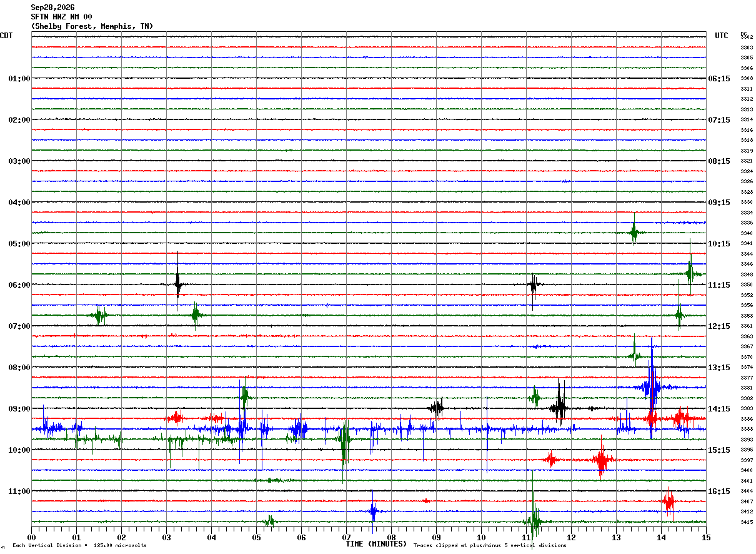Click the vertical division microvolts scale note
This screenshot has height=554, width=756.
pyautogui.click(x=79, y=545)
